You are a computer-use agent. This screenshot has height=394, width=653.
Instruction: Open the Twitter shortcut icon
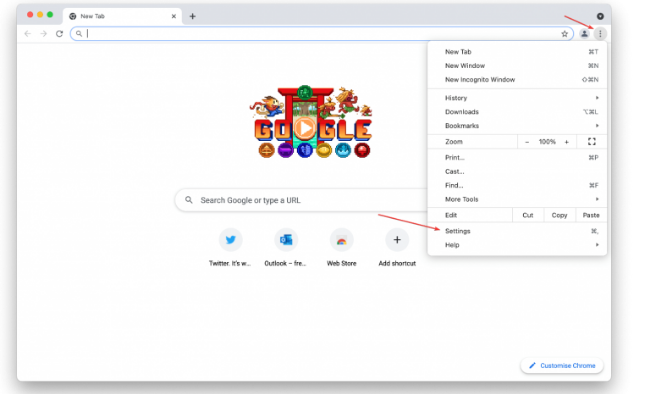point(230,240)
